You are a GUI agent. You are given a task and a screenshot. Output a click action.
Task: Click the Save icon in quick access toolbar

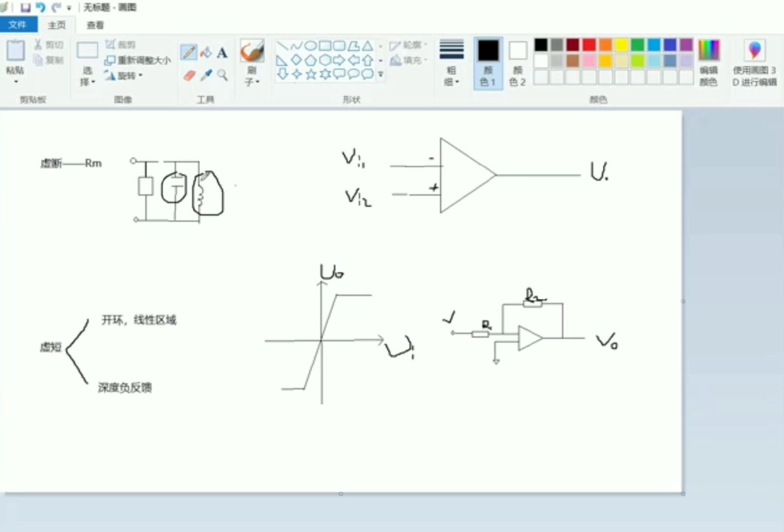point(25,7)
